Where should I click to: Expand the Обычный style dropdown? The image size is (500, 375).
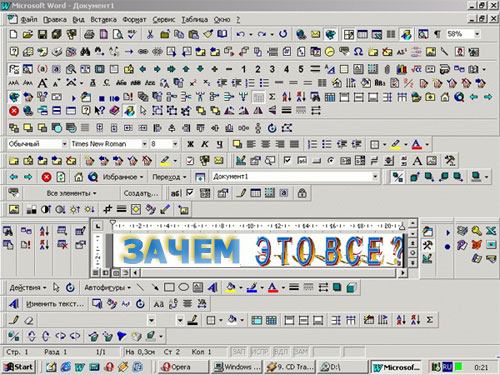(64, 144)
